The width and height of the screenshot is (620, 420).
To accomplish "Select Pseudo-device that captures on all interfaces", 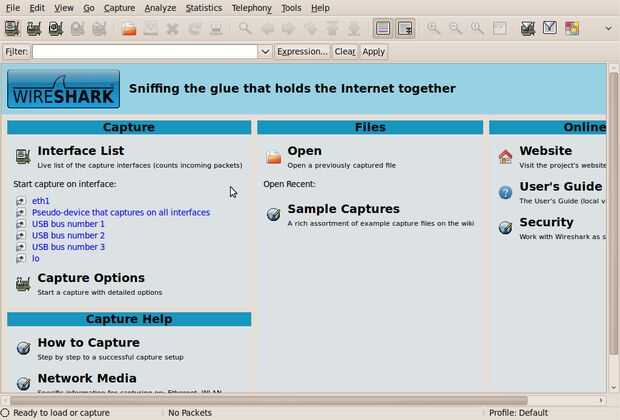I will pyautogui.click(x=121, y=212).
